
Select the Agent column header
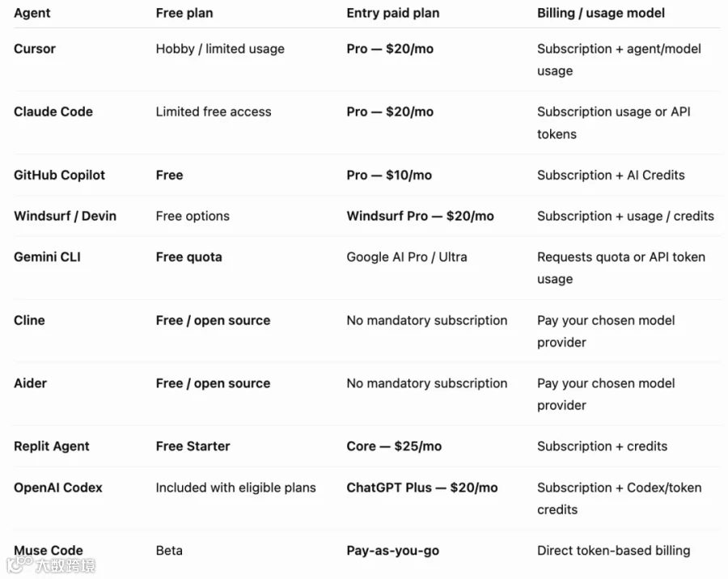[x=32, y=13]
